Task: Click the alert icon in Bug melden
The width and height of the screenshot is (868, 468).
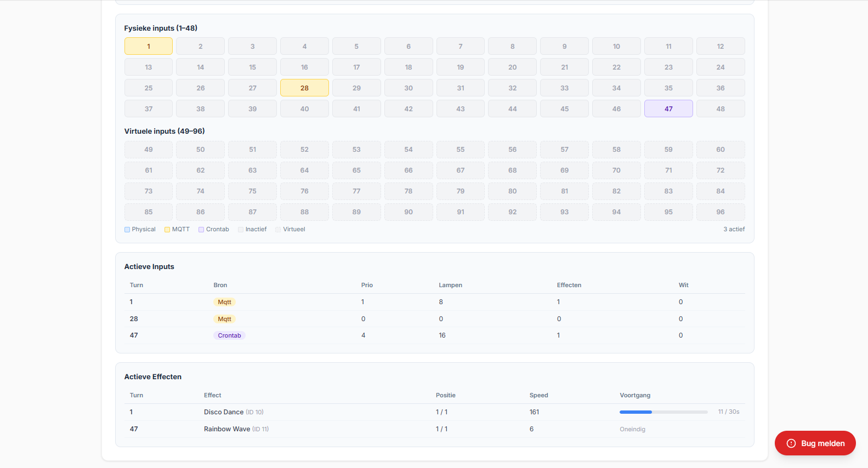Action: coord(791,443)
